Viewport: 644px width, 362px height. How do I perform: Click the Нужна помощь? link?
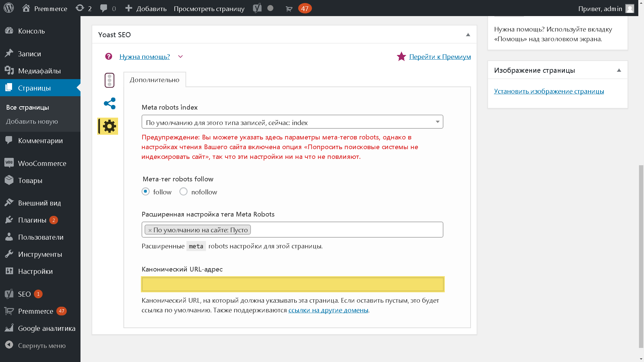(x=145, y=57)
